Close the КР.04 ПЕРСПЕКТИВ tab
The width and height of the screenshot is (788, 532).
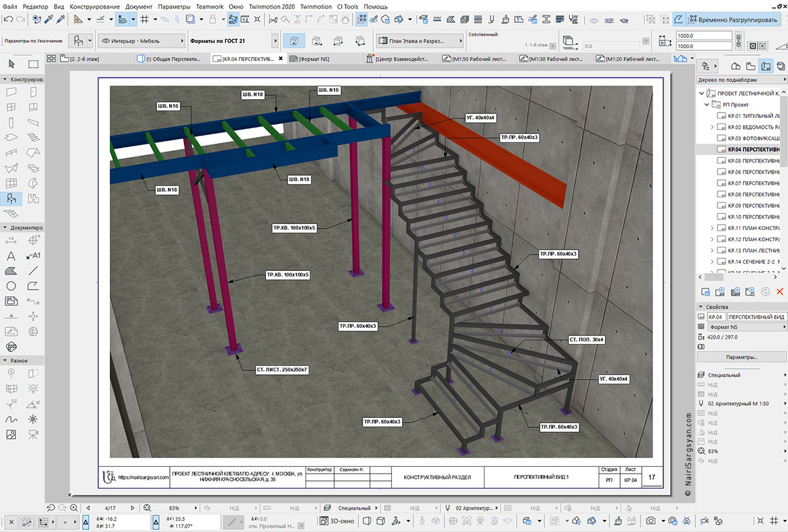click(281, 58)
